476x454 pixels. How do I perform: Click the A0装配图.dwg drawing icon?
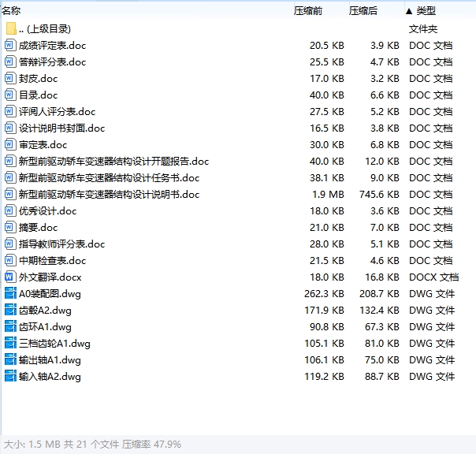pos(10,294)
